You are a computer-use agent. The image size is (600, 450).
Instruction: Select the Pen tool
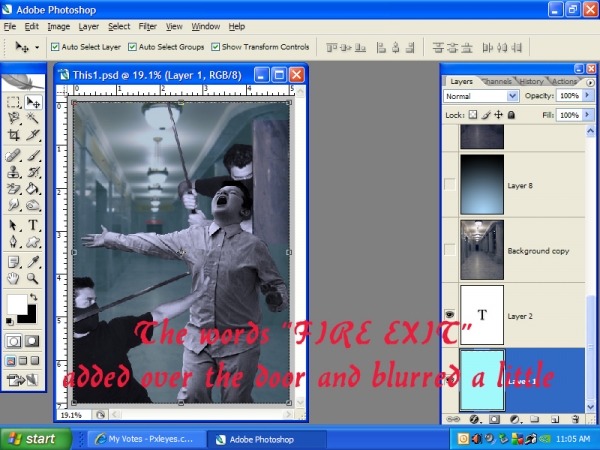click(x=13, y=241)
